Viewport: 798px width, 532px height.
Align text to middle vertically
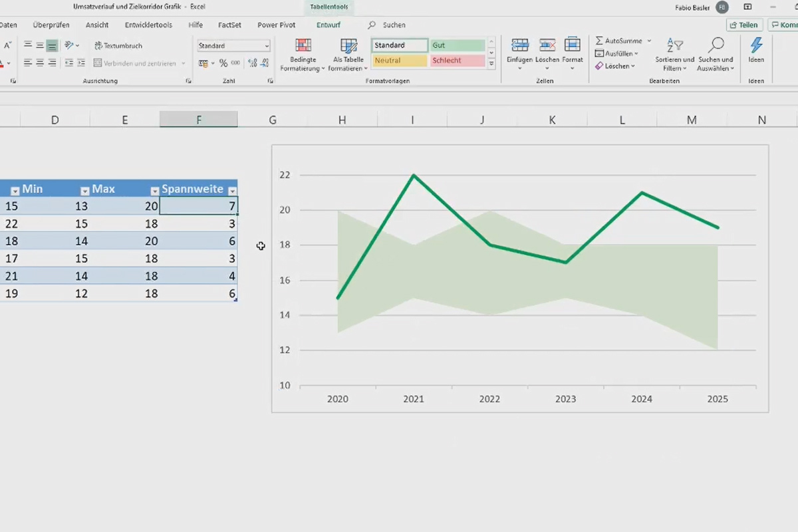(40, 45)
